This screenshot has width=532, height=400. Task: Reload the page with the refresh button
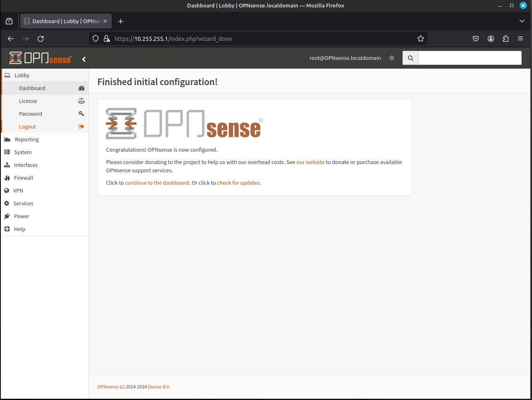[x=41, y=38]
